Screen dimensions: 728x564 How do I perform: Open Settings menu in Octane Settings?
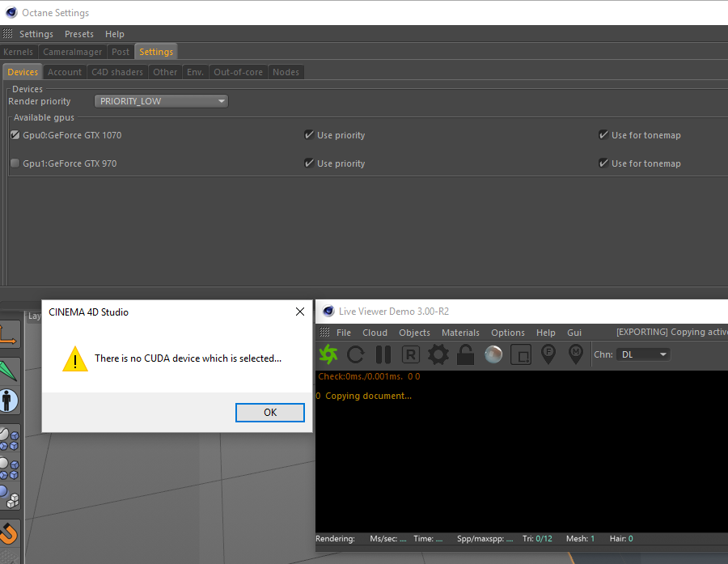pos(36,34)
